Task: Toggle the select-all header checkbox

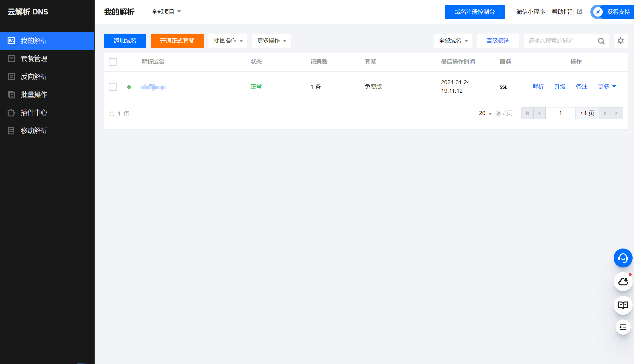Action: pyautogui.click(x=113, y=62)
